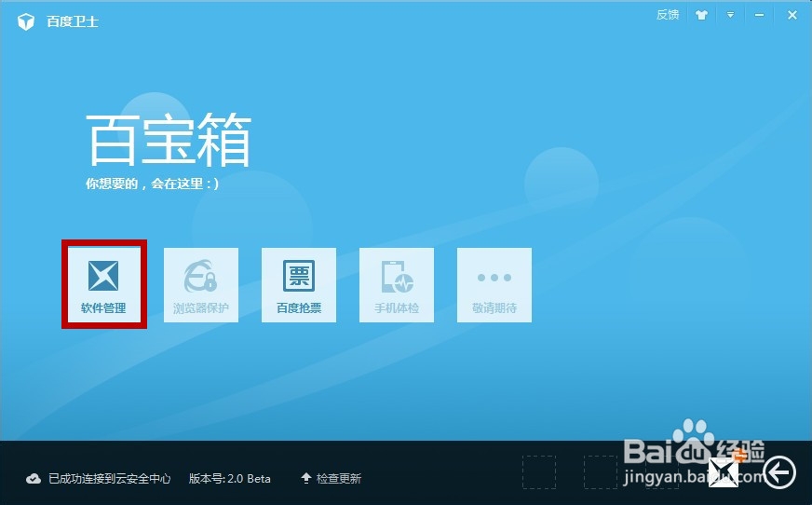Image resolution: width=812 pixels, height=505 pixels.
Task: Open the 浏览器保护 browser protection tile
Action: coord(201,284)
